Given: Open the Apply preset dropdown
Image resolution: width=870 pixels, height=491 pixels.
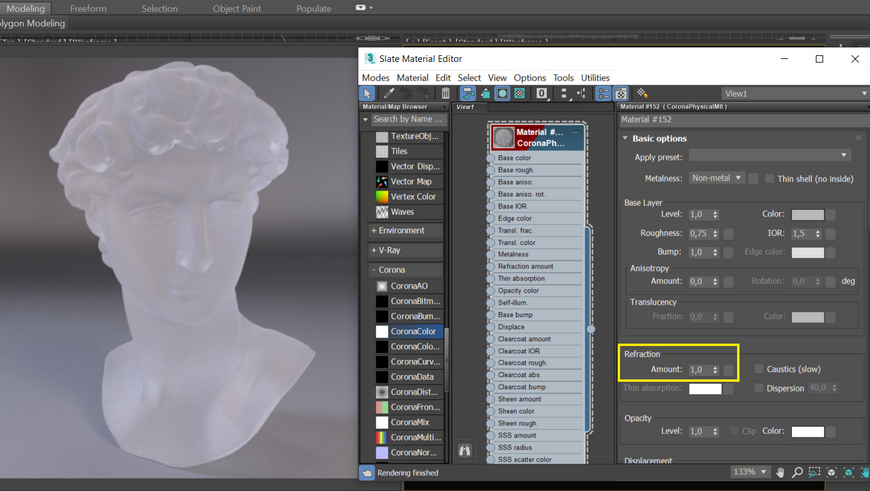Looking at the screenshot, I should (x=769, y=156).
